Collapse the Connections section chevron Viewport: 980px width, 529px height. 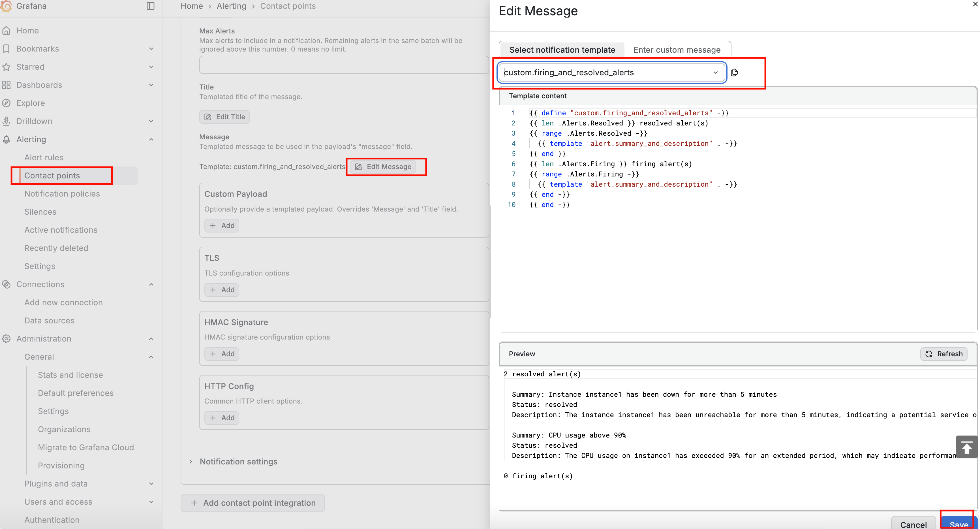pos(151,284)
